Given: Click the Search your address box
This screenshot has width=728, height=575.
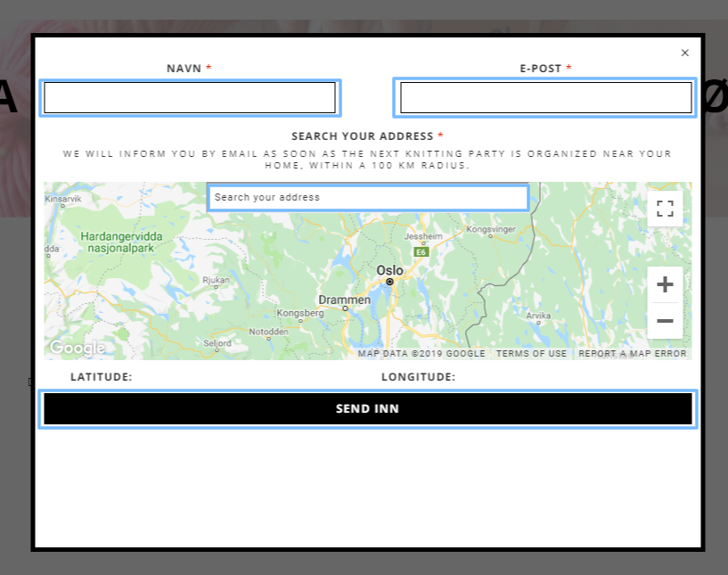Looking at the screenshot, I should 368,198.
